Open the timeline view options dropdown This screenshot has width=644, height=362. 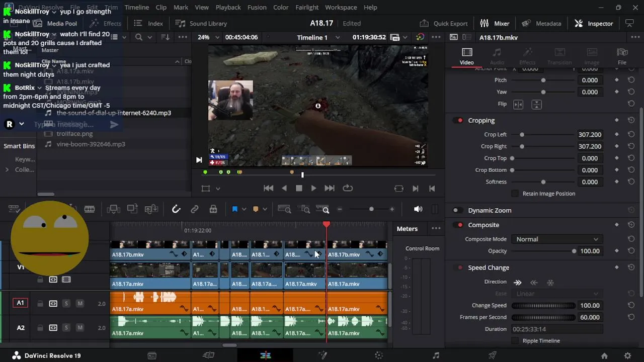14,209
